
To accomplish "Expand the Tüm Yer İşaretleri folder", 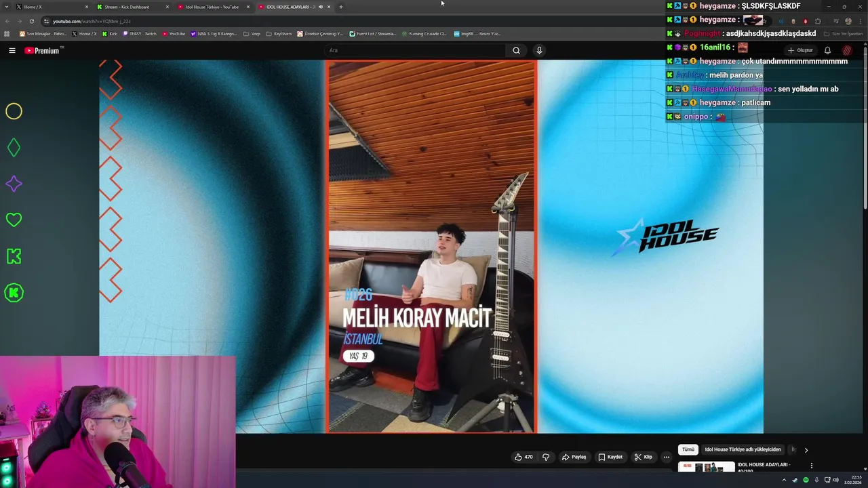I will [845, 34].
